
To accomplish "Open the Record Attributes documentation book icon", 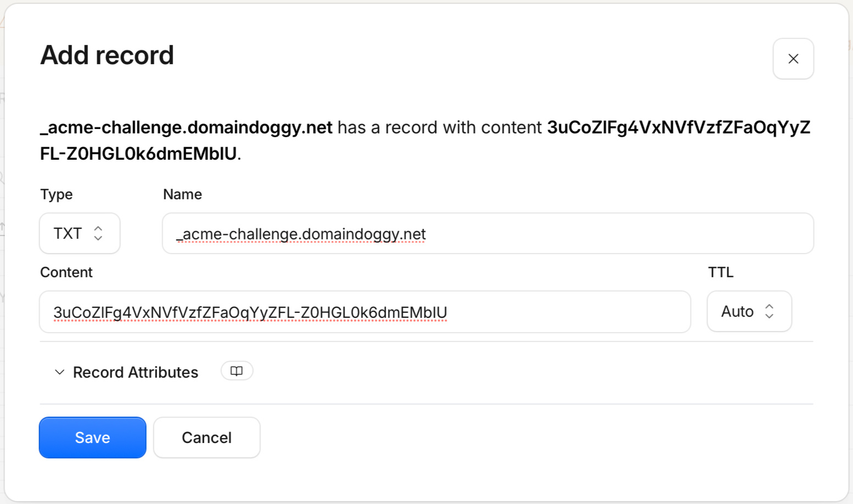I will point(237,371).
